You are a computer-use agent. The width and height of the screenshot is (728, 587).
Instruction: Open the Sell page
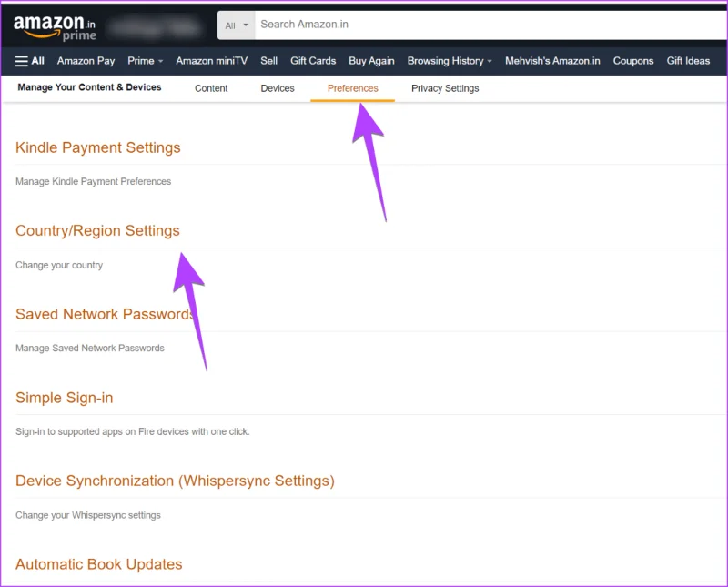tap(268, 61)
